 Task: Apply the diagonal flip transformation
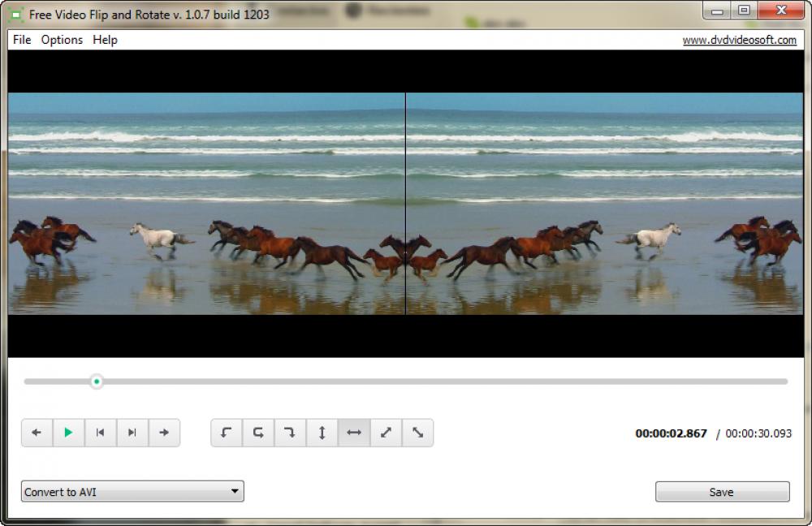click(x=385, y=433)
